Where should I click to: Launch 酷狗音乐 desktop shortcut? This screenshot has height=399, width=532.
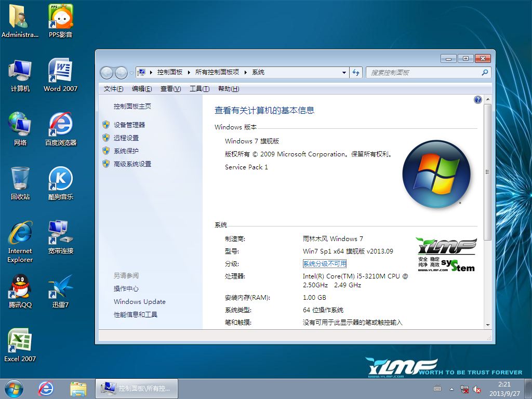pyautogui.click(x=60, y=183)
